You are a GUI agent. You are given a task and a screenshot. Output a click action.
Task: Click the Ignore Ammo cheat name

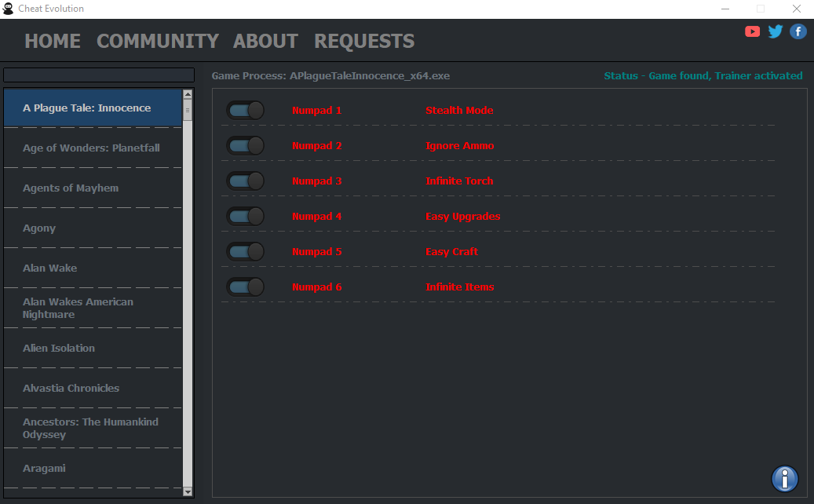[460, 145]
